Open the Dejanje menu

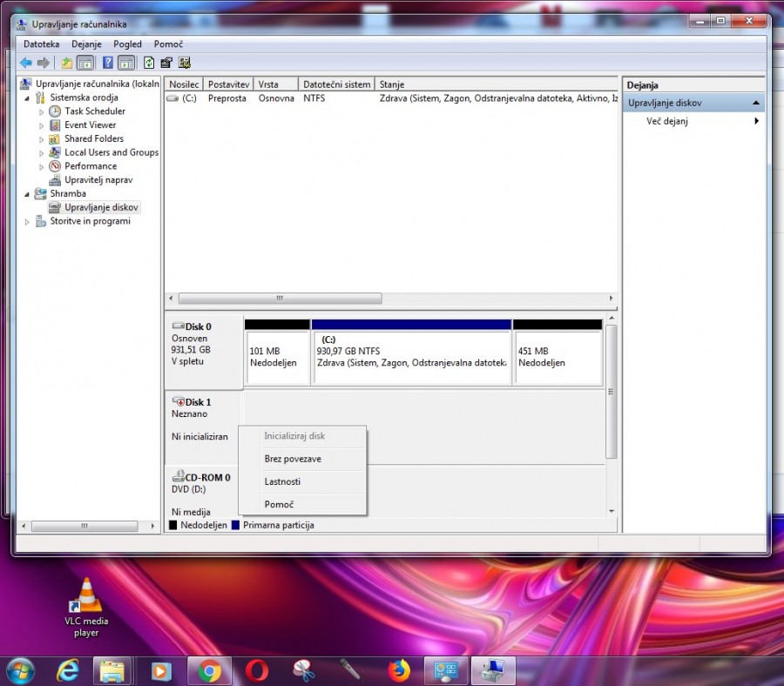point(86,44)
